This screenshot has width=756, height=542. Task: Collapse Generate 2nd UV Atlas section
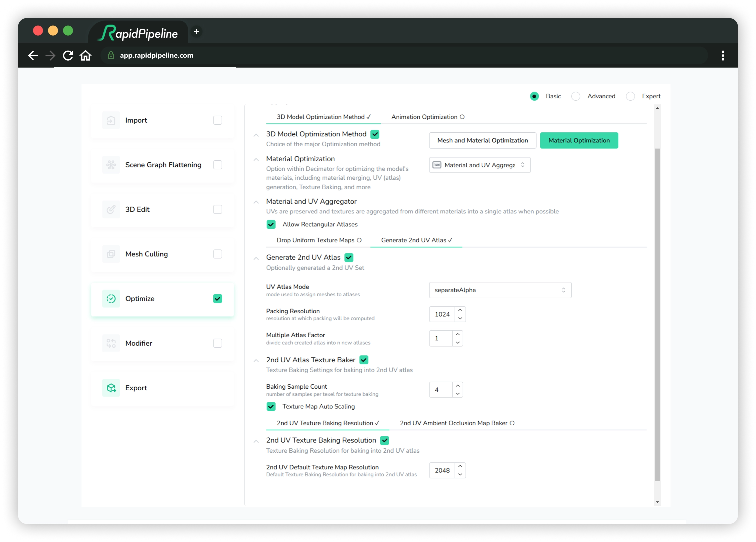coord(256,259)
